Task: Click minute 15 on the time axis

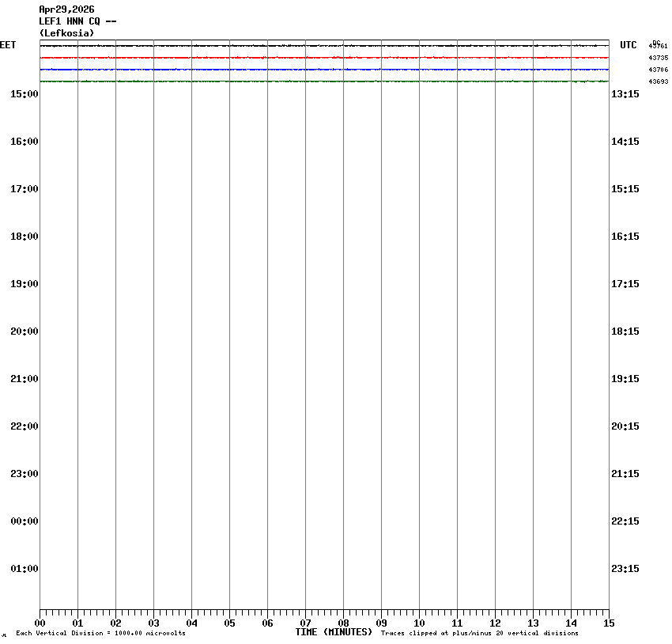Action: click(609, 623)
